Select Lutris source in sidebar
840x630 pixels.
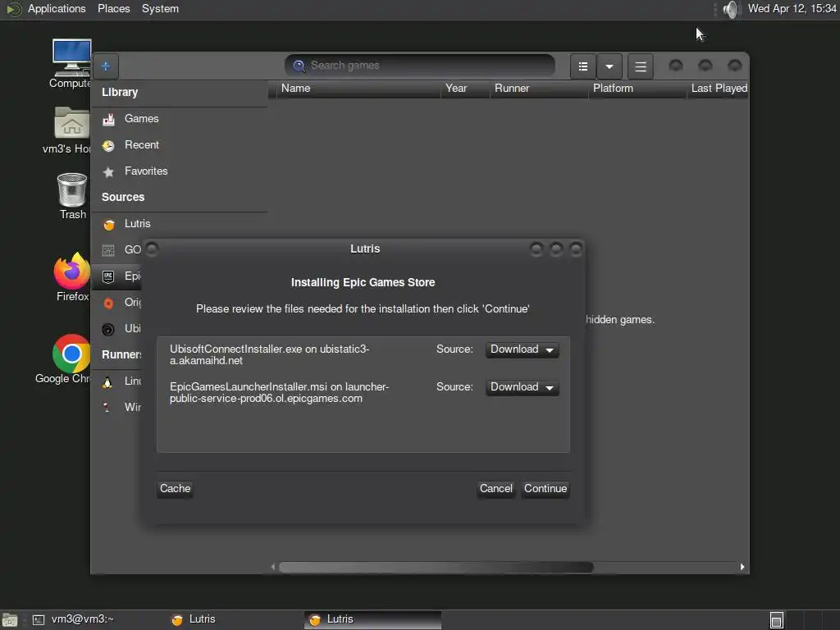(180, 223)
